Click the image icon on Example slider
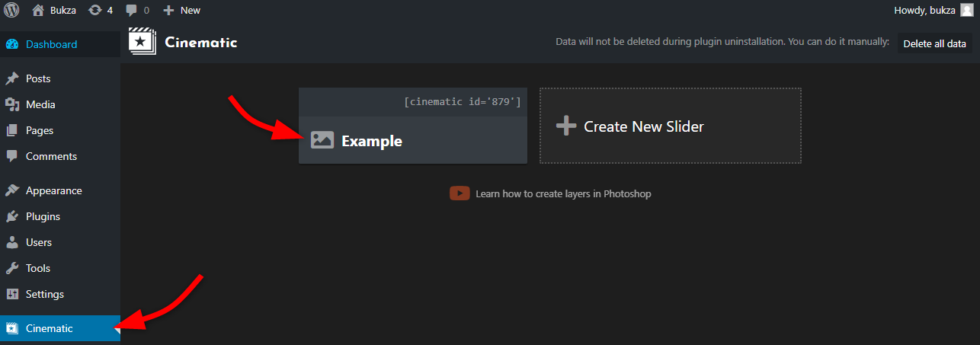The image size is (980, 345). [322, 140]
